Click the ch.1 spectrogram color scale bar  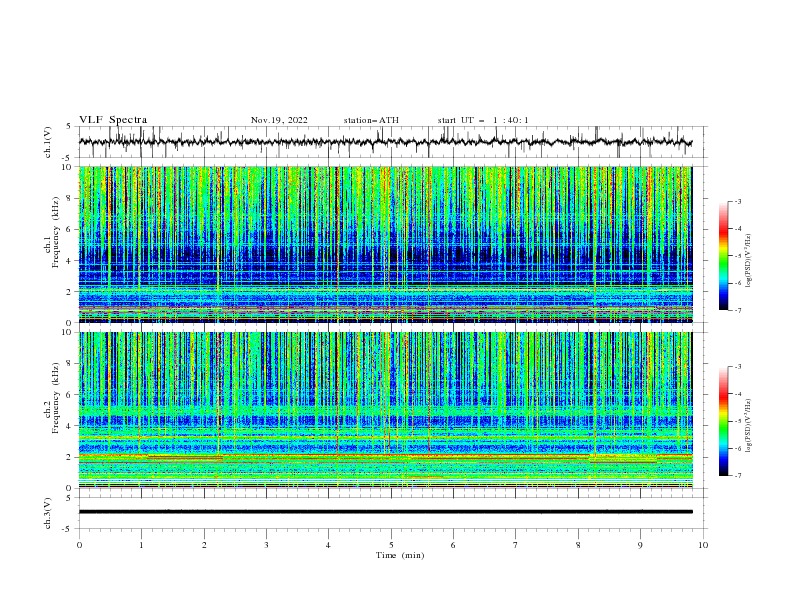[x=723, y=256]
